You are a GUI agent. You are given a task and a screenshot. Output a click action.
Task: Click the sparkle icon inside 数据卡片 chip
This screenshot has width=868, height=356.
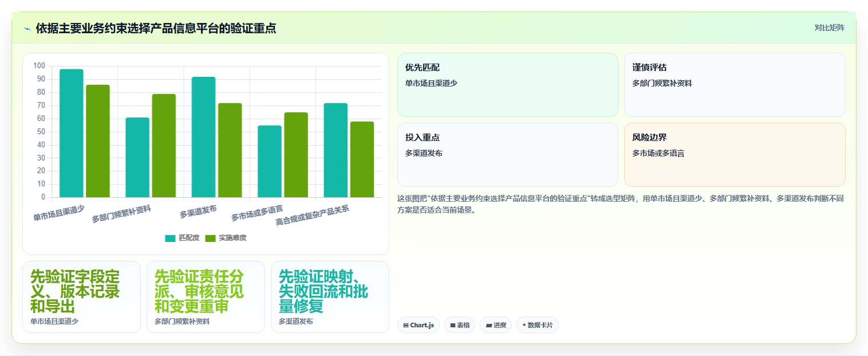[x=524, y=325]
